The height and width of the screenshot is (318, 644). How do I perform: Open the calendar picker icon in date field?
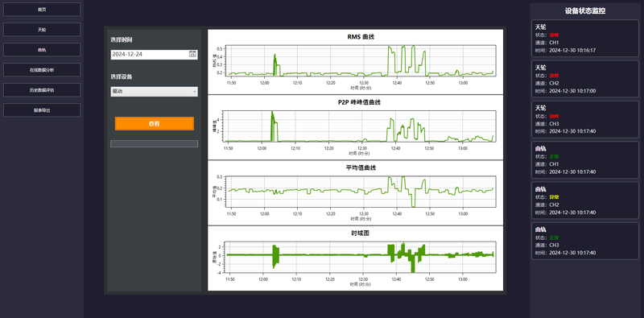[192, 54]
